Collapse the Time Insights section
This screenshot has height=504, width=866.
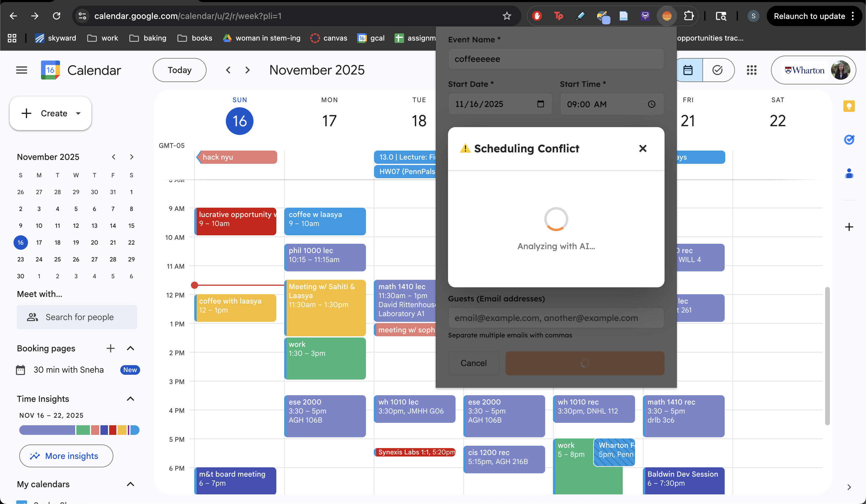pyautogui.click(x=130, y=399)
